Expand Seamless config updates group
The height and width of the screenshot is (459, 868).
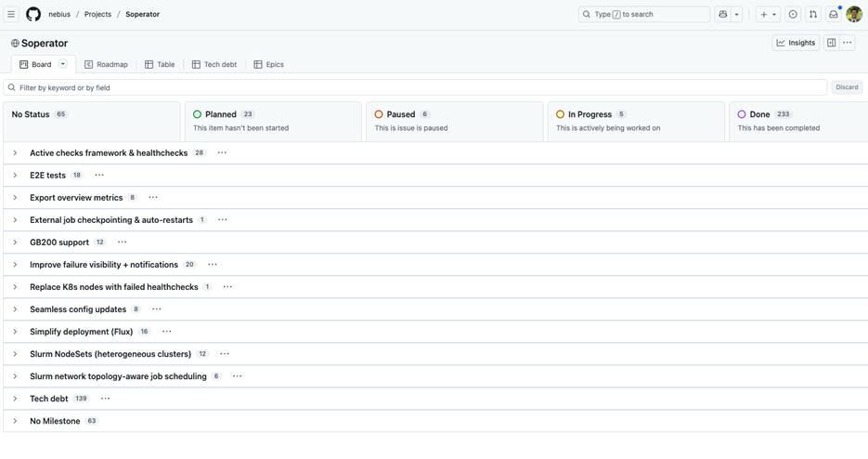point(15,308)
